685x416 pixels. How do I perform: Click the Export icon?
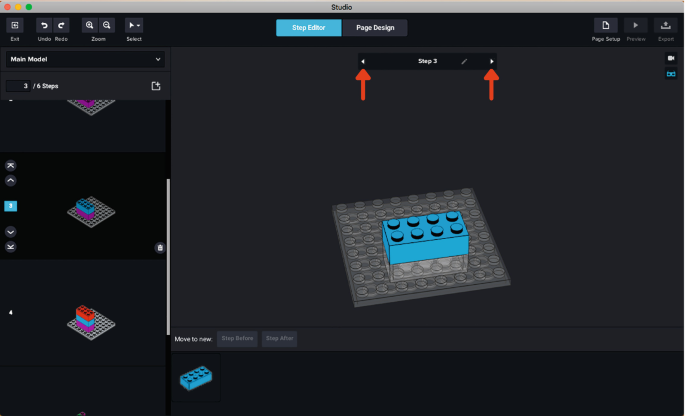[666, 25]
